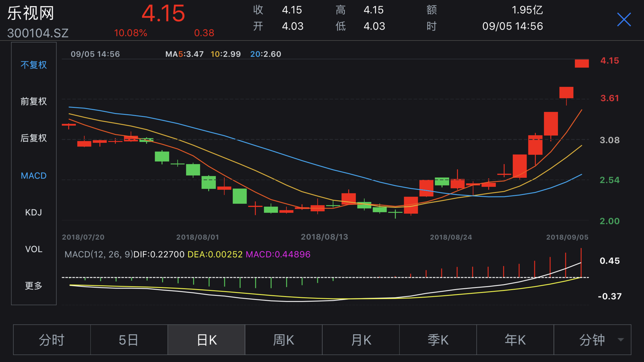Image resolution: width=644 pixels, height=362 pixels.
Task: Click the stock name 乐视网
Action: (x=31, y=13)
